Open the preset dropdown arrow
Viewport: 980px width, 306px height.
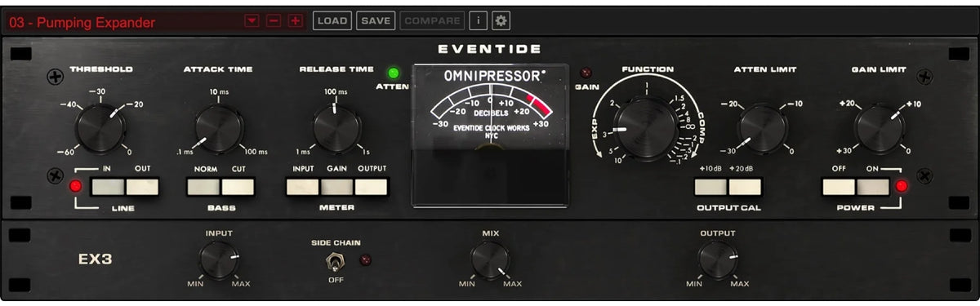coord(252,20)
